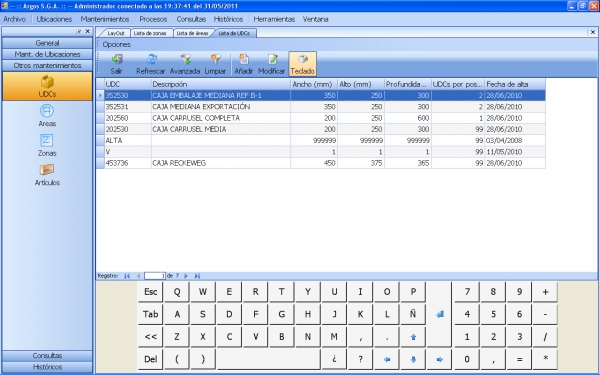Open the Archivo menu
The width and height of the screenshot is (600, 375).
coord(15,19)
